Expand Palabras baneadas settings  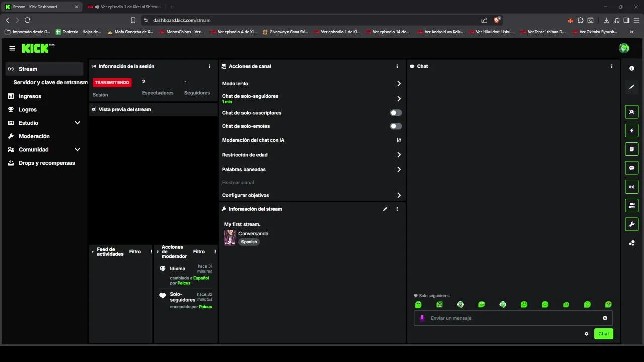[x=399, y=169]
